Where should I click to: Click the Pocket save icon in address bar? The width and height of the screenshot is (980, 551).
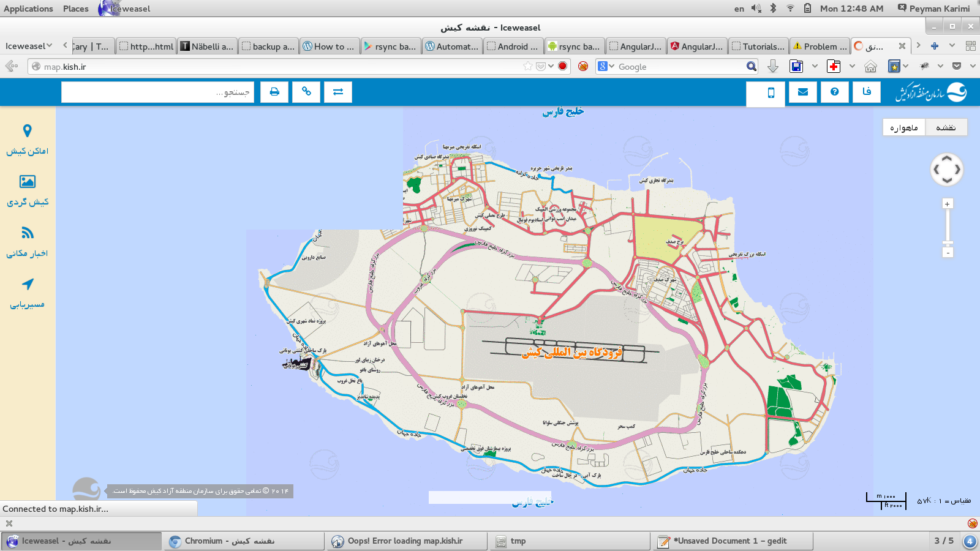(541, 66)
